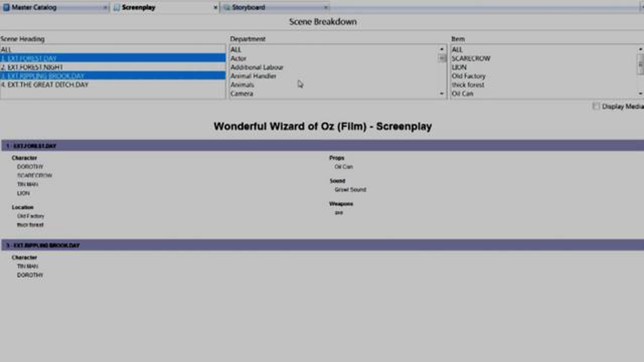Viewport: 644px width, 362px height.
Task: Click TIN MAN under EXT.RIPPLING BROOK.DAY characters
Action: click(x=28, y=266)
